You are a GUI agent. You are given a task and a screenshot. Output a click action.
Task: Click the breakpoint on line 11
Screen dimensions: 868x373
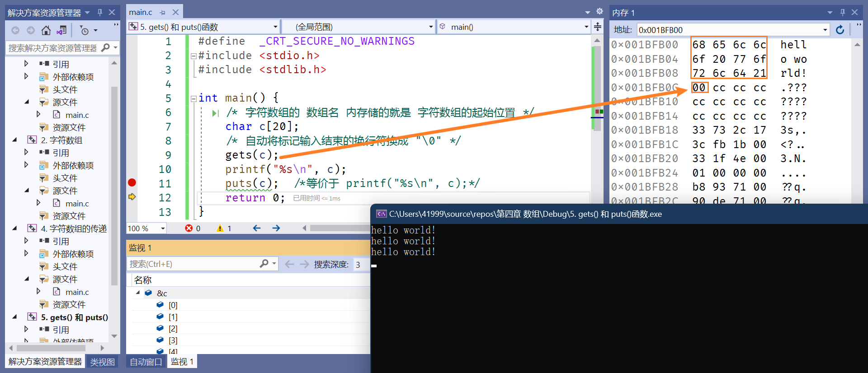click(x=132, y=182)
